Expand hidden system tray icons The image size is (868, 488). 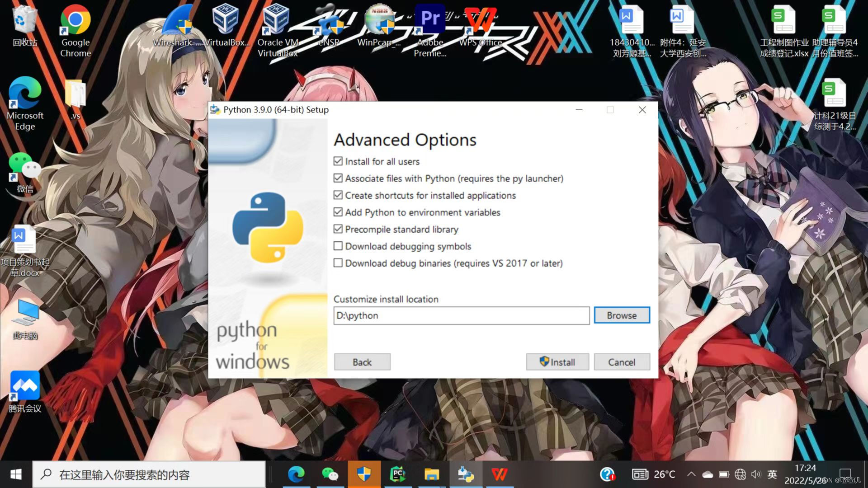tap(691, 474)
